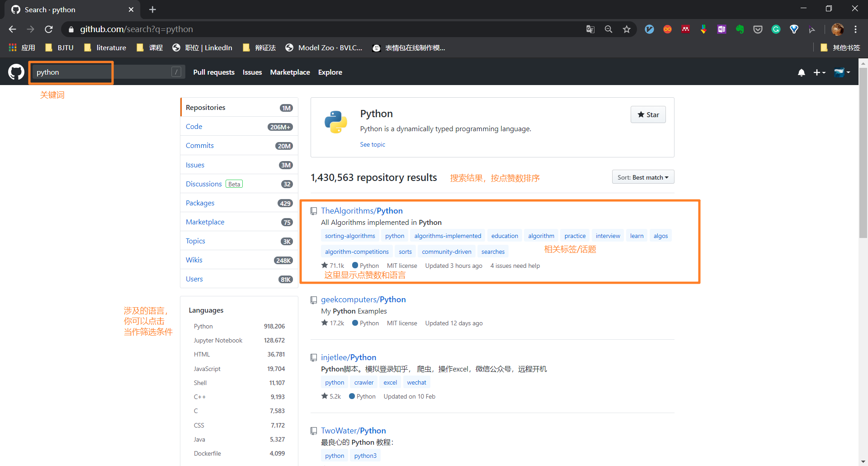Expand the user avatar menu
The image size is (868, 466).
point(842,72)
